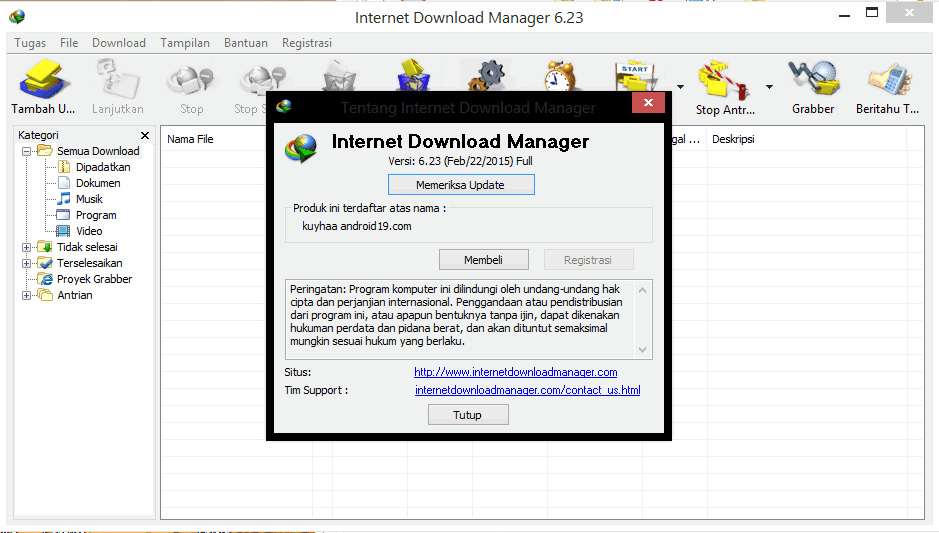Click the Lanjutkan (resume) toolbar icon
The width and height of the screenshot is (939, 533).
pos(117,79)
